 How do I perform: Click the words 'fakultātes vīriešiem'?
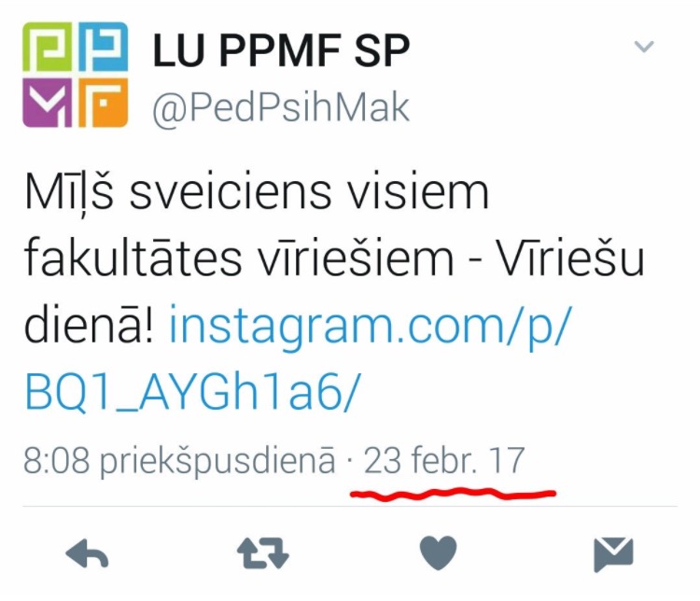239,258
